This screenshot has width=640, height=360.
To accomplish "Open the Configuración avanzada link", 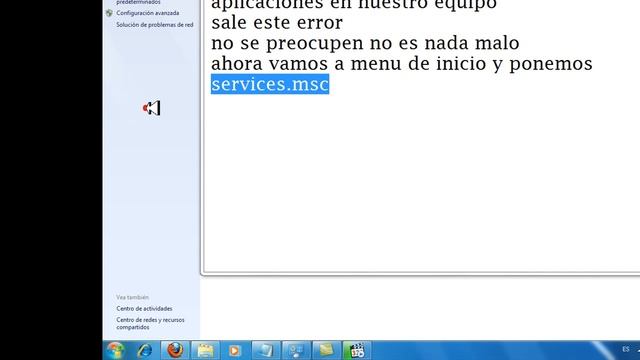I will 148,13.
